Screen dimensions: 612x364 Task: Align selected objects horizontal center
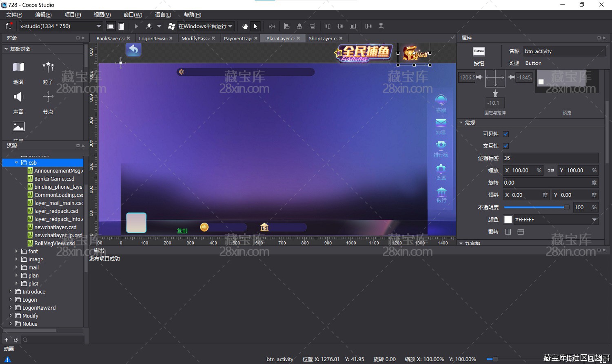[x=299, y=26]
